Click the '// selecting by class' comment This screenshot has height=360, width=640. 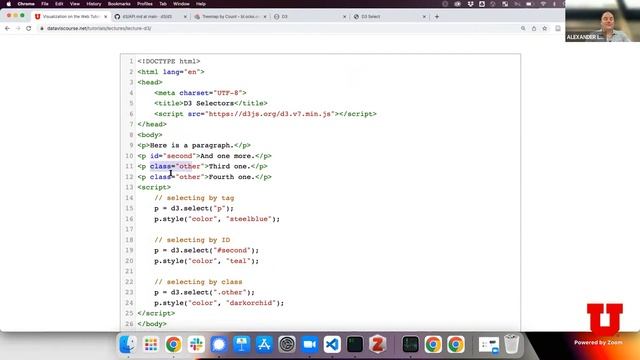click(x=198, y=282)
